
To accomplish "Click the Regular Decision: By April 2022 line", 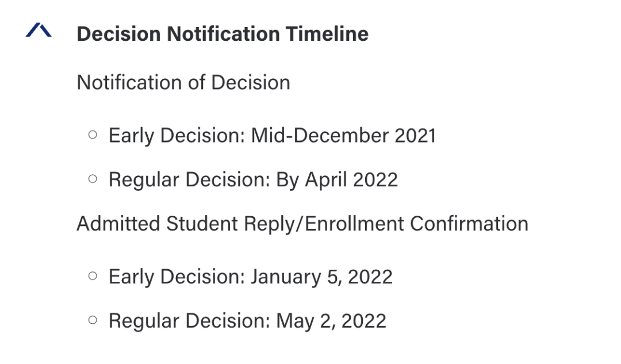I will coord(253,180).
